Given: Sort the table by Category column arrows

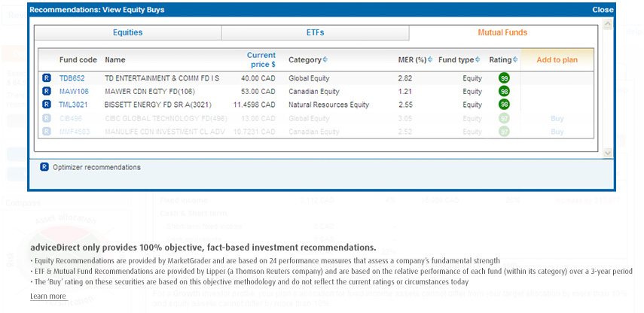Looking at the screenshot, I should (x=325, y=60).
